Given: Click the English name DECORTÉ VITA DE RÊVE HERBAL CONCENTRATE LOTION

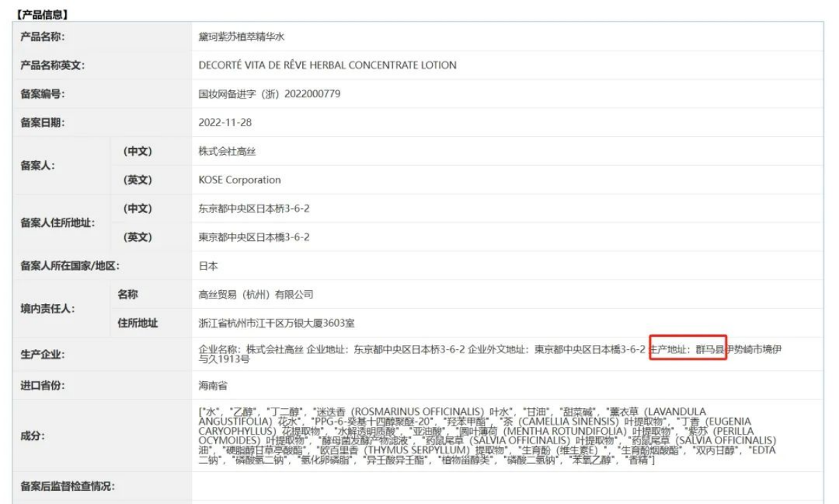Looking at the screenshot, I should coord(328,65).
